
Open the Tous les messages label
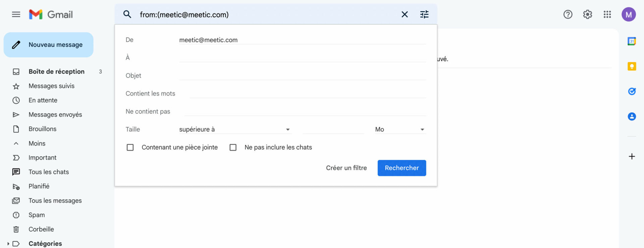coord(55,201)
